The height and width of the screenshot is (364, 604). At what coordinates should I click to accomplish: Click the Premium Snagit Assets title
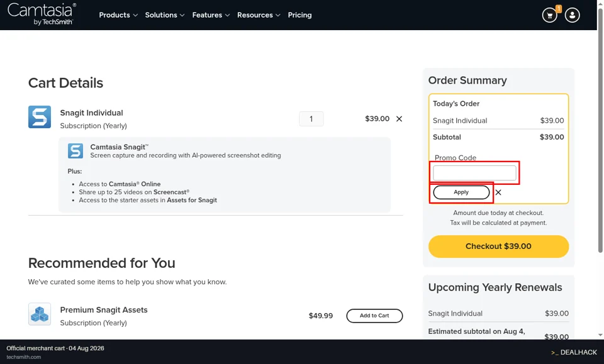104,310
